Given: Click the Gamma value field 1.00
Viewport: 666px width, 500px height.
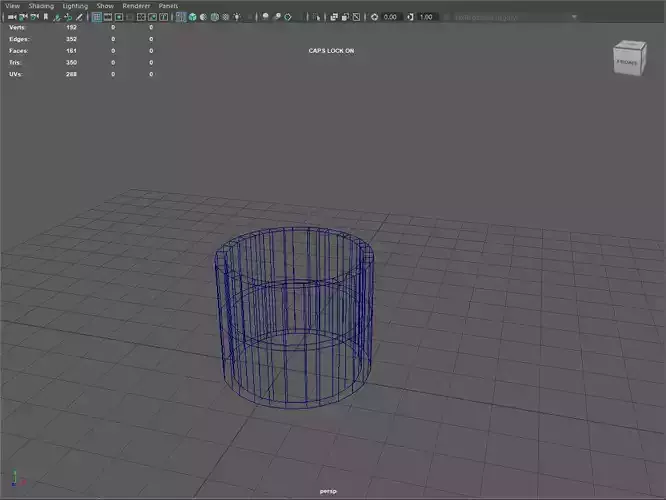Looking at the screenshot, I should (x=427, y=17).
